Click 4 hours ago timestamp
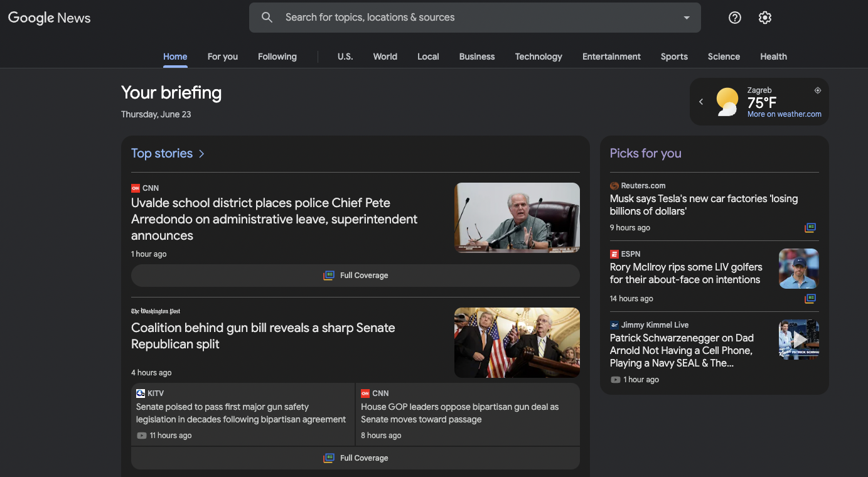The image size is (868, 477). pyautogui.click(x=151, y=373)
